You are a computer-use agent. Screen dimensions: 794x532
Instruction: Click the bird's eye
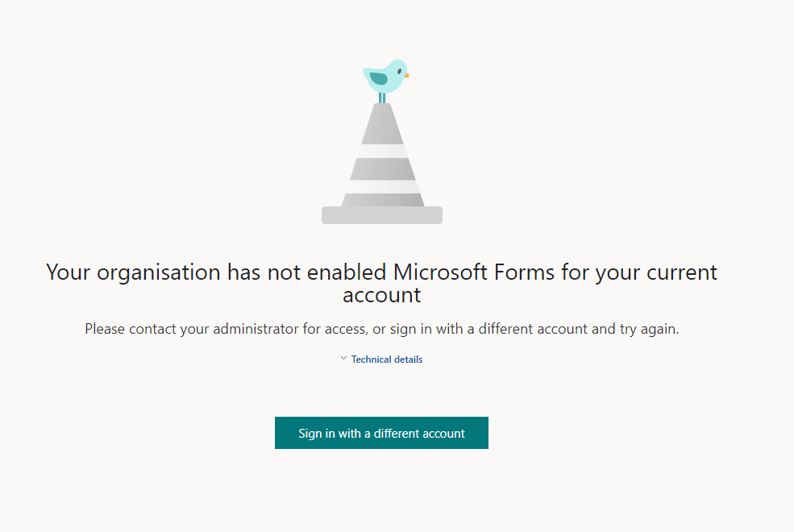click(400, 71)
